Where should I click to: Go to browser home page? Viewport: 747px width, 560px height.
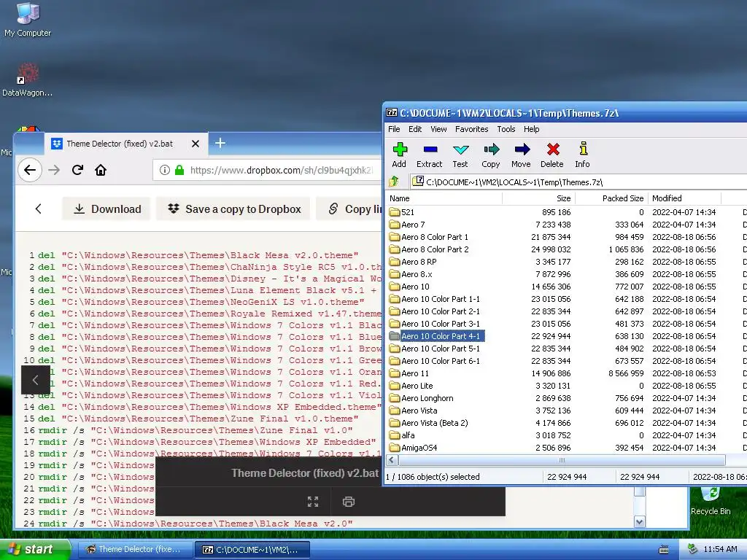[x=101, y=170]
